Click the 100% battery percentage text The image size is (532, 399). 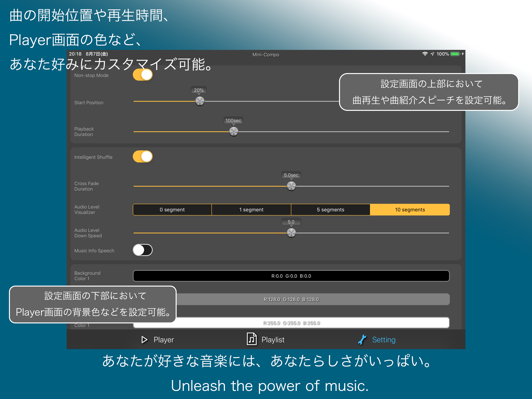(x=443, y=54)
